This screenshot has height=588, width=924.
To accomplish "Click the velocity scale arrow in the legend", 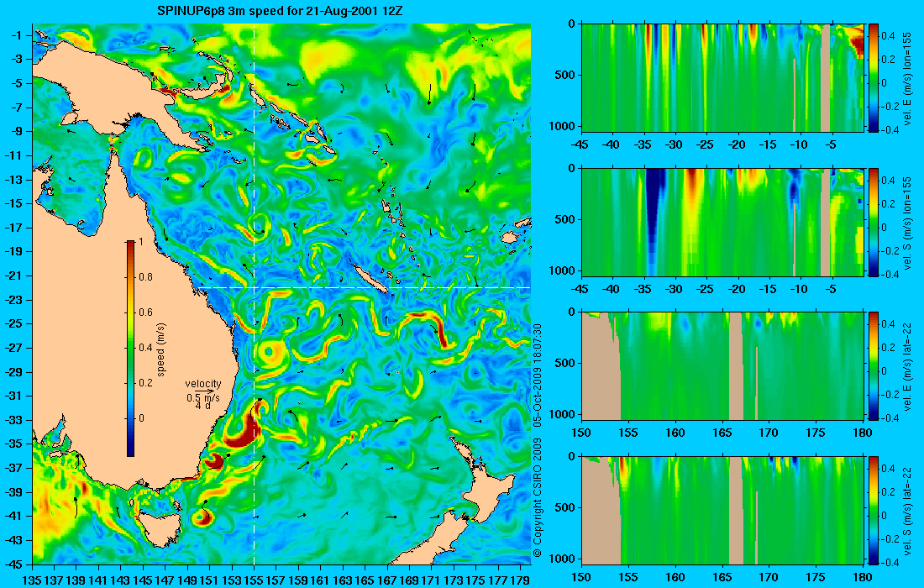I will [x=202, y=391].
